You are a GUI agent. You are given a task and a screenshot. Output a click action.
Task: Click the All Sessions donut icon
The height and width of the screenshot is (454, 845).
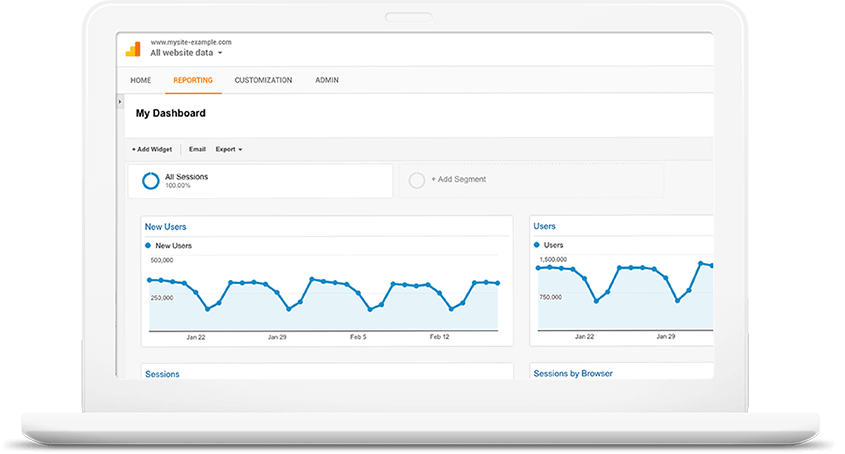pyautogui.click(x=150, y=180)
